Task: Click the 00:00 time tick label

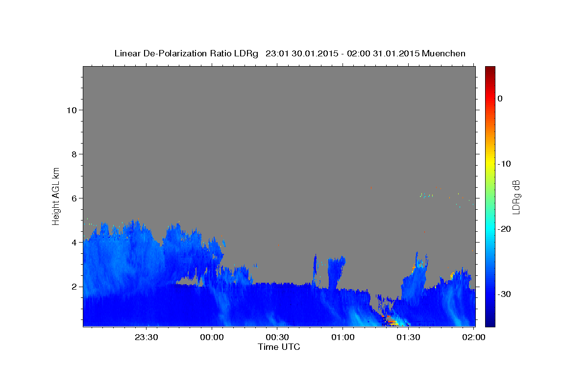Action: tap(212, 337)
